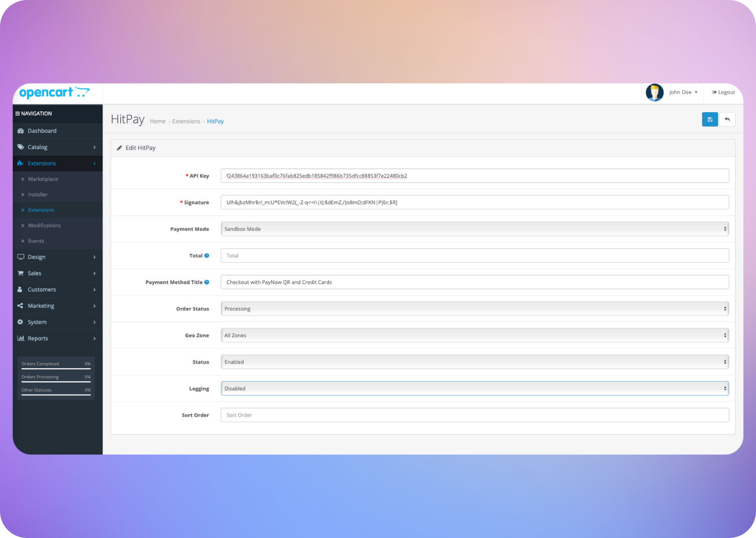Image resolution: width=756 pixels, height=538 pixels.
Task: Click the Marketing share icon
Action: point(20,306)
